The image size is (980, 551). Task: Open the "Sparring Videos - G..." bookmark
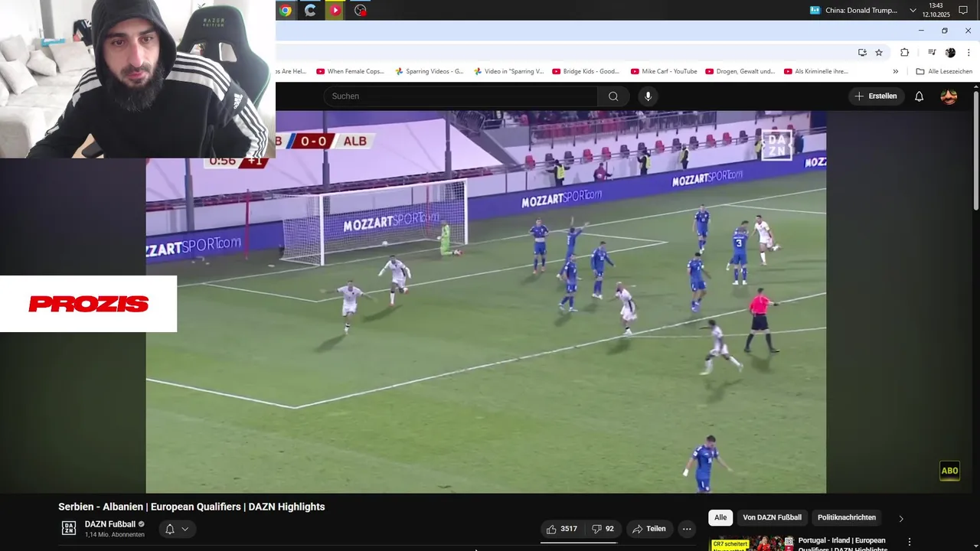[429, 71]
